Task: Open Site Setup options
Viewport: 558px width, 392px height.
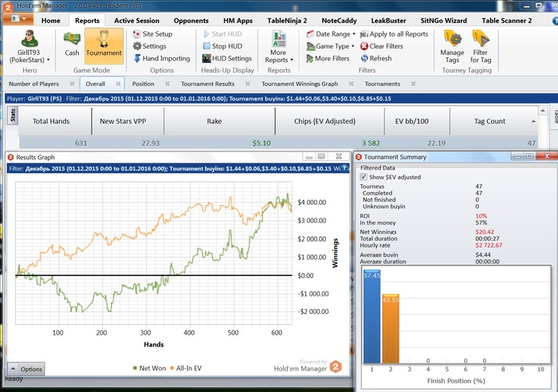Action: [152, 34]
